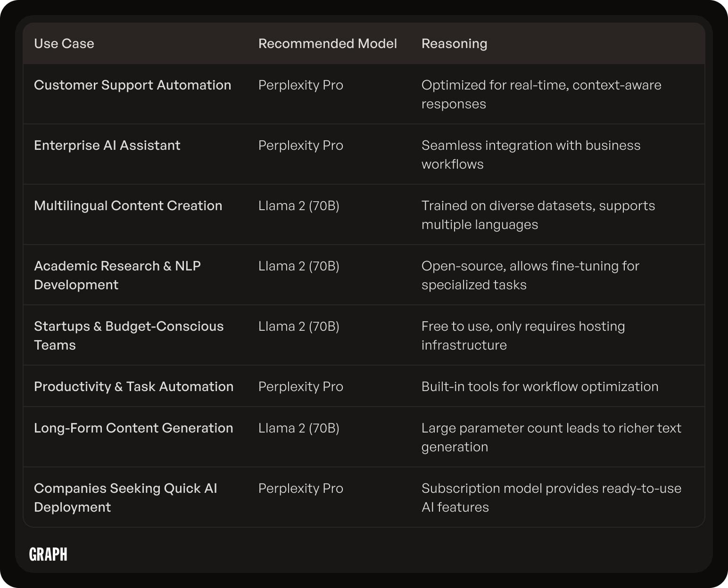Click Perplexity Pro in Quick AI Deployment row

(x=301, y=489)
